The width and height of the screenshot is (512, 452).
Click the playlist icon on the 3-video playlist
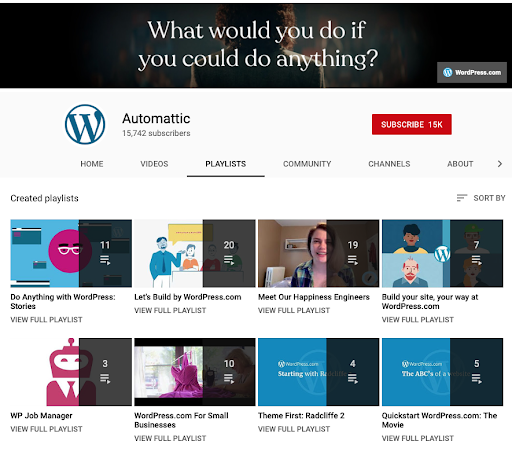pyautogui.click(x=105, y=379)
